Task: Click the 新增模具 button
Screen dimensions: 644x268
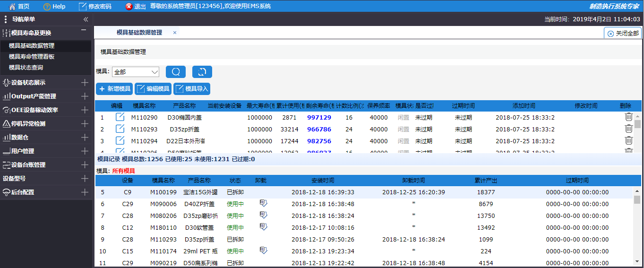Action: click(x=114, y=89)
